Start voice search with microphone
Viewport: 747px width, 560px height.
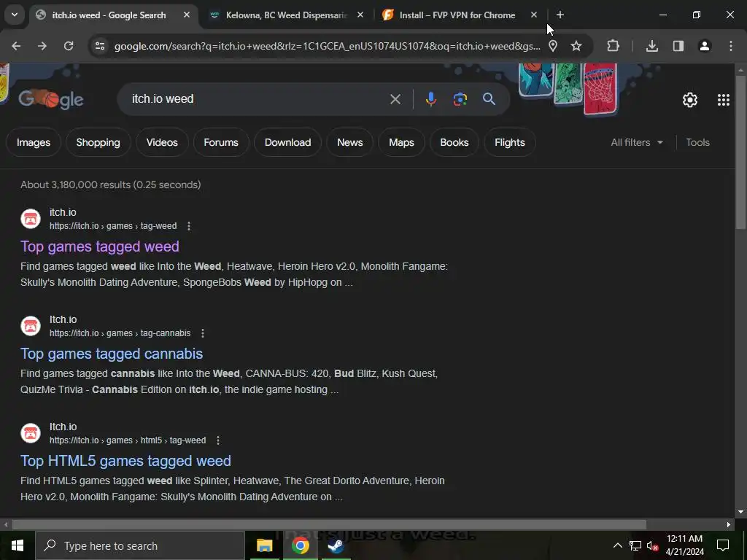coord(430,99)
